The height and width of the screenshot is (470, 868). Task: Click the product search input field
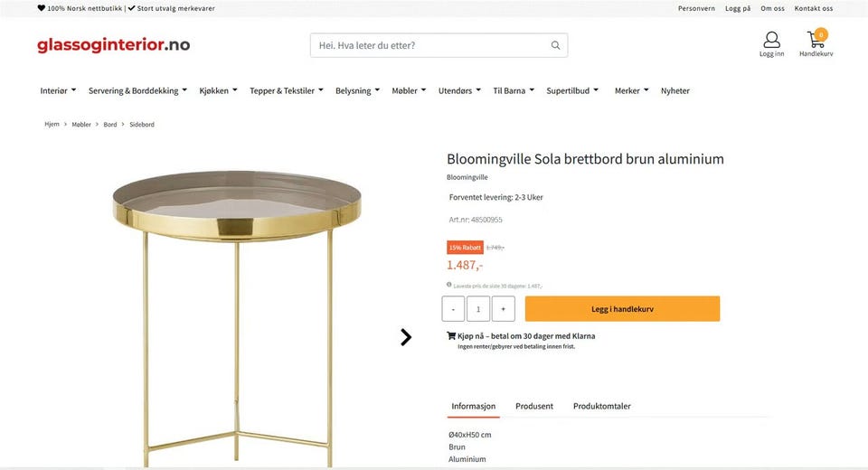coord(429,45)
